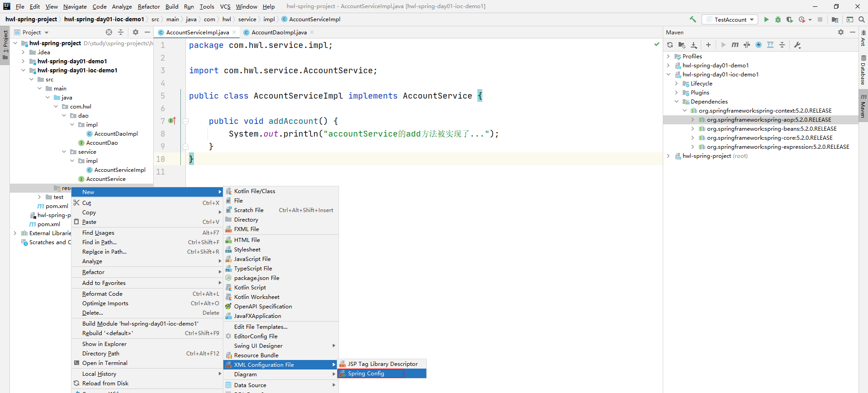Image resolution: width=868 pixels, height=393 pixels.
Task: Click code line 8 println statement
Action: 363,134
